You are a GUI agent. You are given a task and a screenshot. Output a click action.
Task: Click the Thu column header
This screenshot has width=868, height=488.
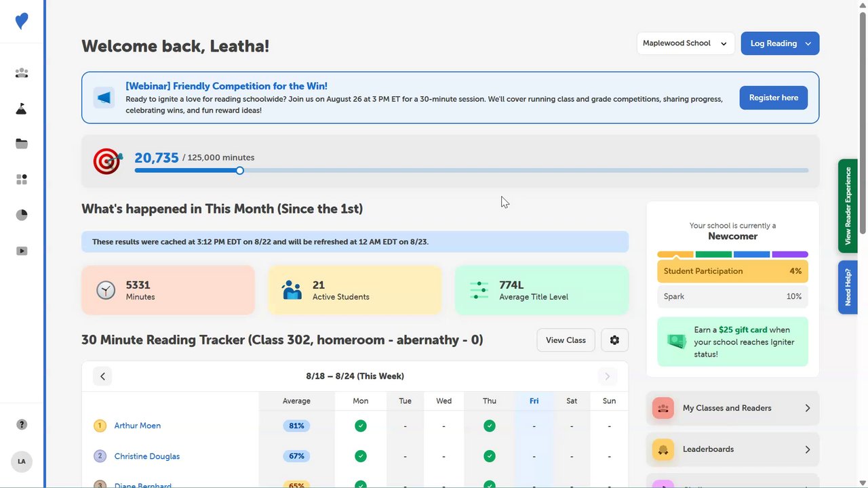[490, 401]
